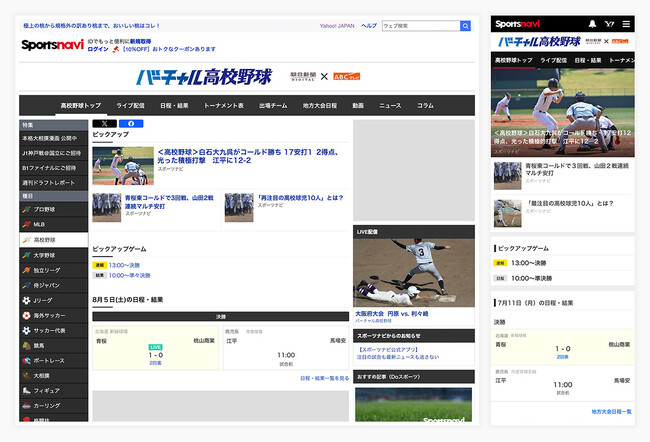Click the ABC logo beside desktop バーチャル高校野球 title
Image resolution: width=650 pixels, height=442 pixels.
347,76
